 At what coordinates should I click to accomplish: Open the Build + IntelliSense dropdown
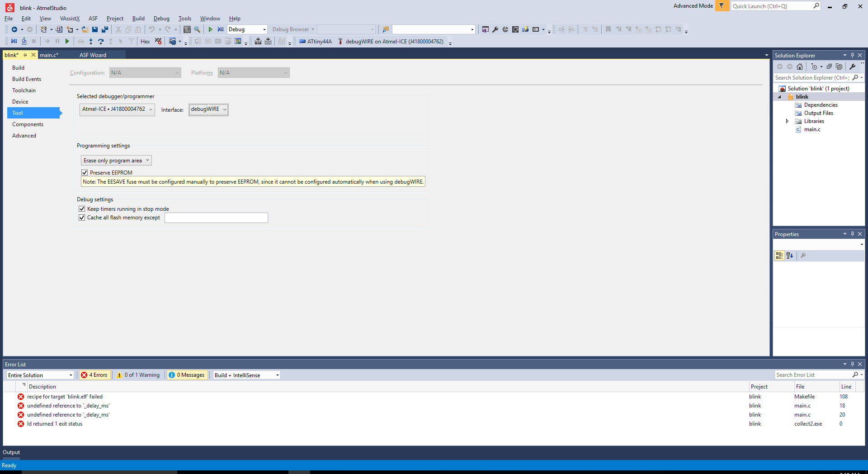coord(246,375)
